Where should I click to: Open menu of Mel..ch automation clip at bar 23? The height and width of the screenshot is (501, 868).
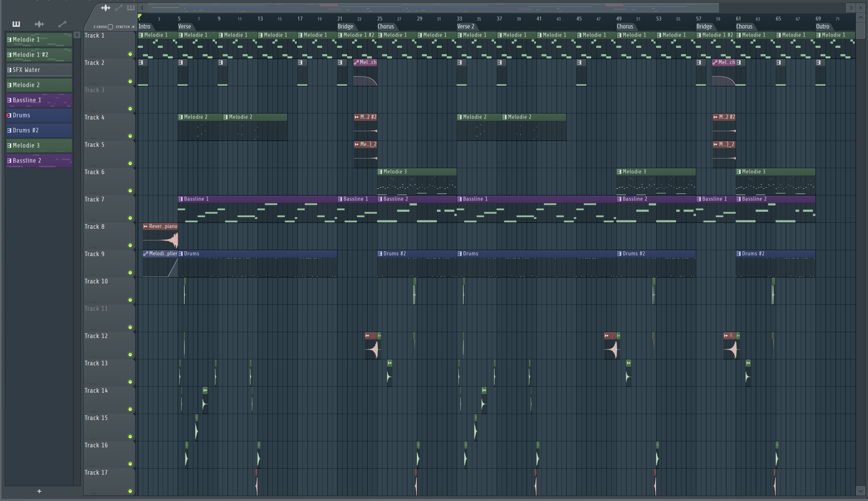[x=356, y=62]
